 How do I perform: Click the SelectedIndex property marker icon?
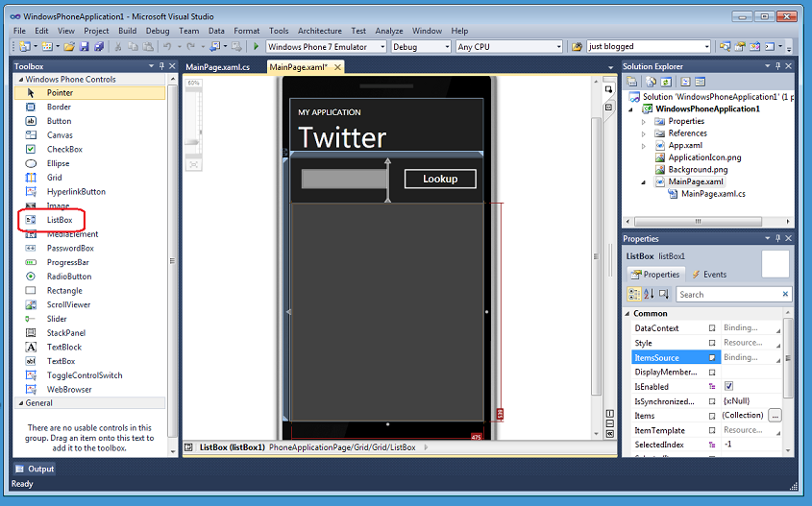click(712, 445)
